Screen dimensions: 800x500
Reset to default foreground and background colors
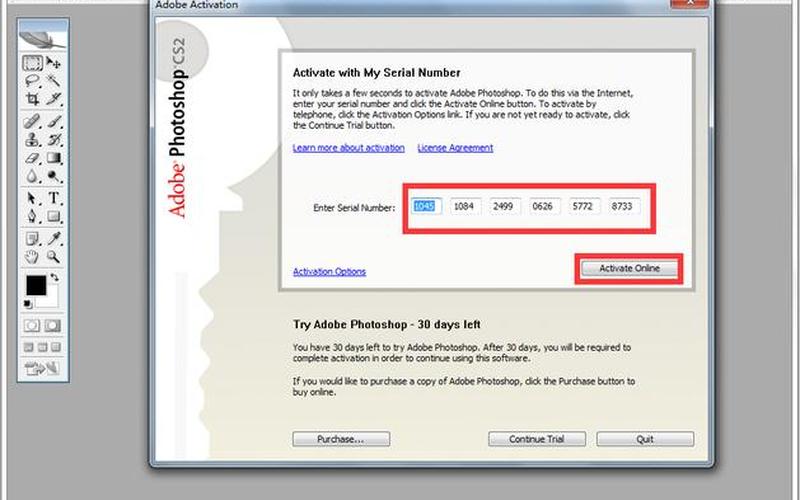coord(28,305)
